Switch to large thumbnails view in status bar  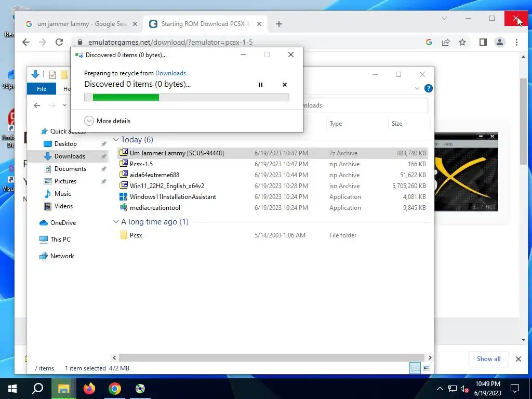pos(427,368)
